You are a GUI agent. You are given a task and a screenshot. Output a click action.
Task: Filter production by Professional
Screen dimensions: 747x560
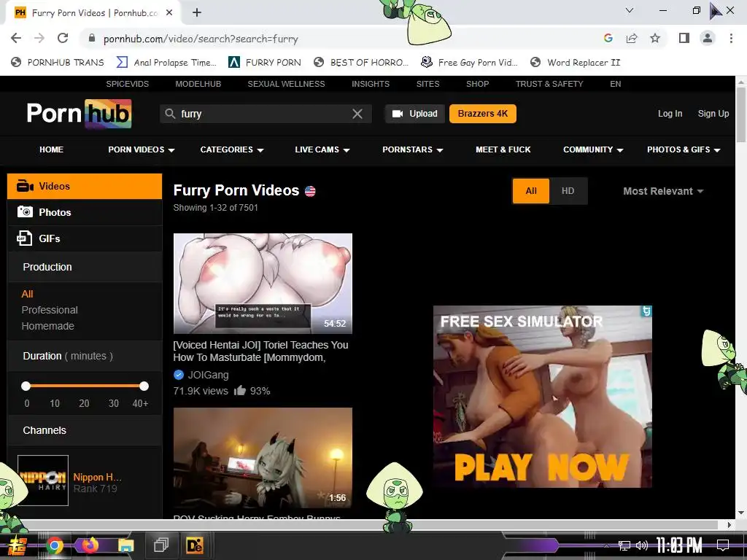pyautogui.click(x=50, y=310)
